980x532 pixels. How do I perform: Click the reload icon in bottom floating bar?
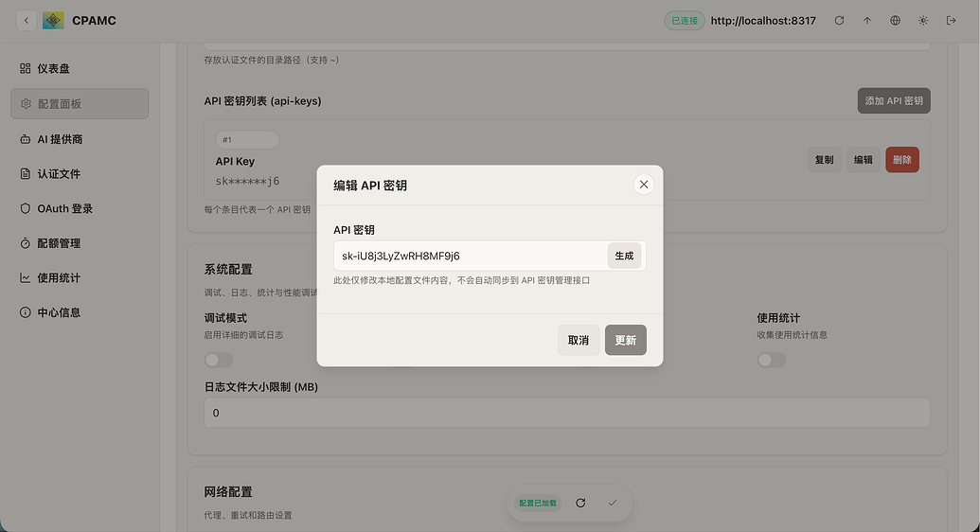point(580,504)
